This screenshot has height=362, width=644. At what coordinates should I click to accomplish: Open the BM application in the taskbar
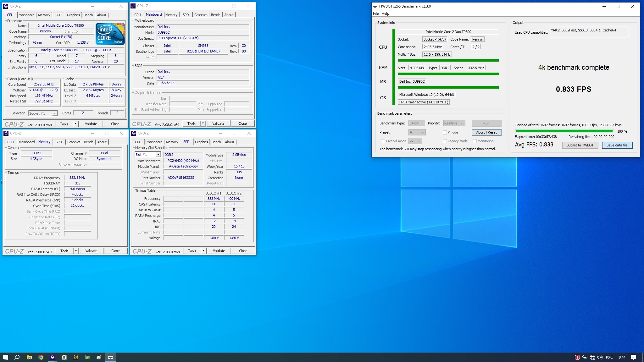[x=76, y=357]
